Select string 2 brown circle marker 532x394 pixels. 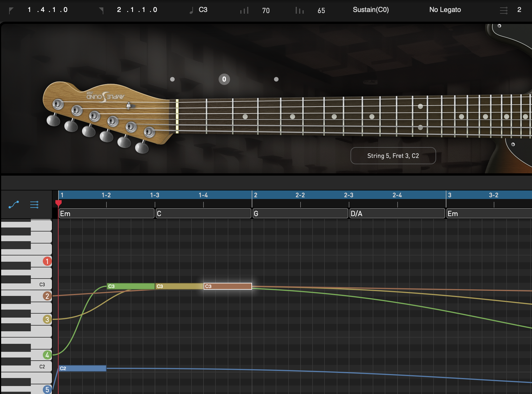[x=47, y=296]
